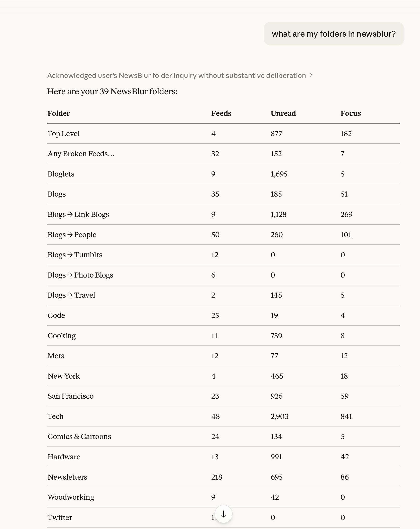The width and height of the screenshot is (420, 529).
Task: Click the 'Any Broken Feeds…' folder name
Action: (x=81, y=154)
